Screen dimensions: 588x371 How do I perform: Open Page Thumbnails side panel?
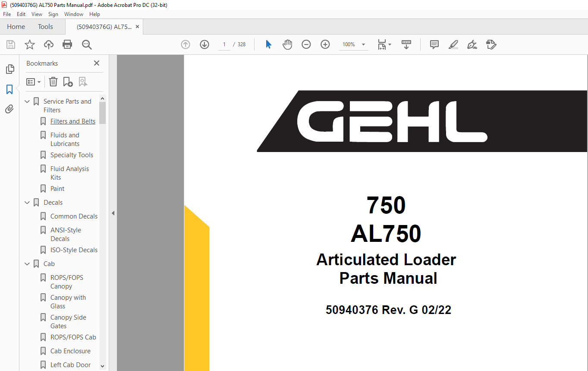9,69
